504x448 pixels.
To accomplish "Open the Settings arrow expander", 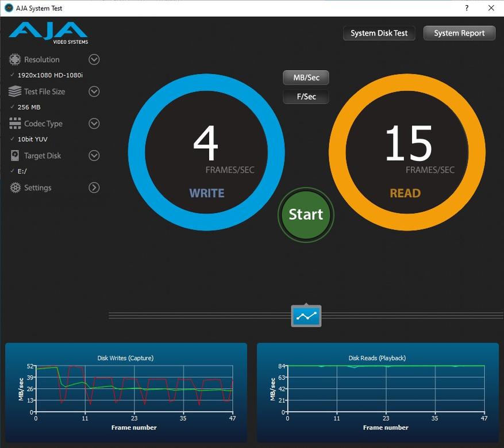I will click(94, 187).
